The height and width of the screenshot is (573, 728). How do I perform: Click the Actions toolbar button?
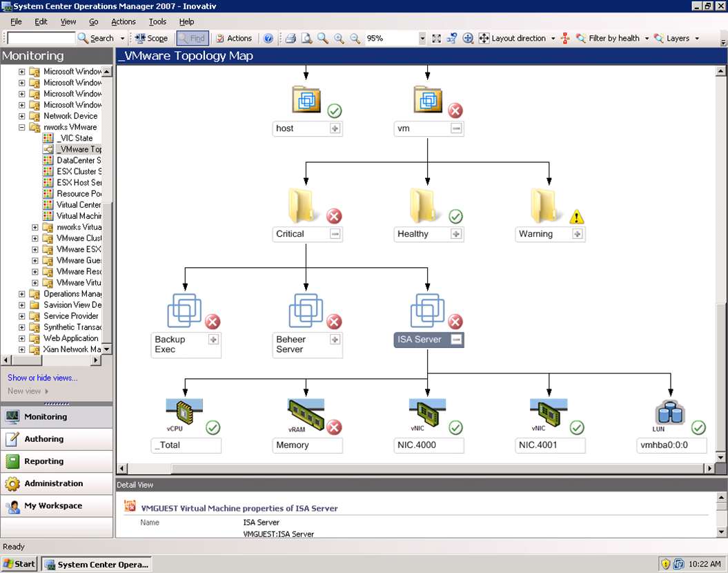(234, 39)
